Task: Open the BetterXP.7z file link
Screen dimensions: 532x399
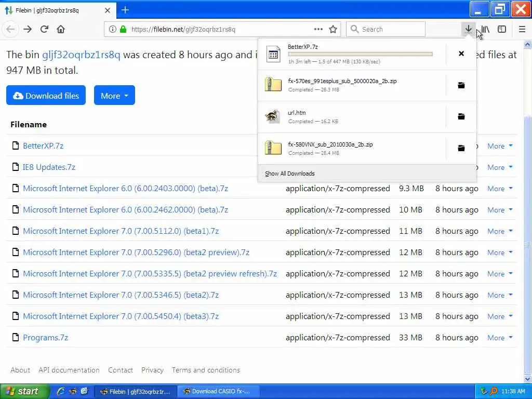Action: (x=43, y=145)
